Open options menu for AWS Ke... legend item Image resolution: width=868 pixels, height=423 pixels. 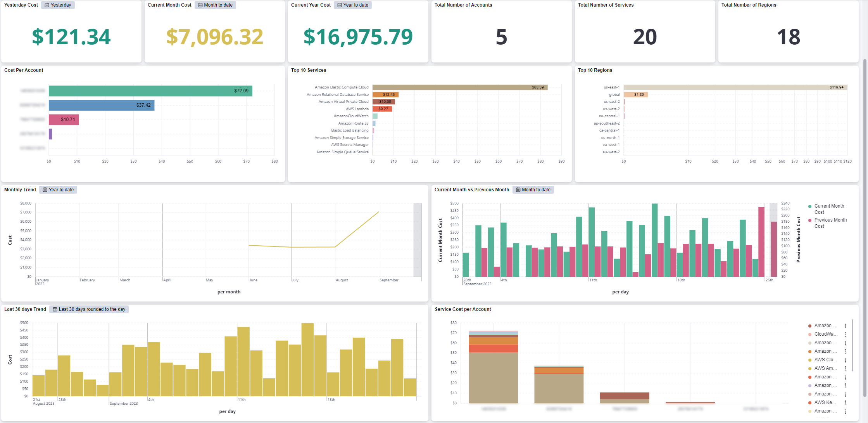pyautogui.click(x=846, y=403)
